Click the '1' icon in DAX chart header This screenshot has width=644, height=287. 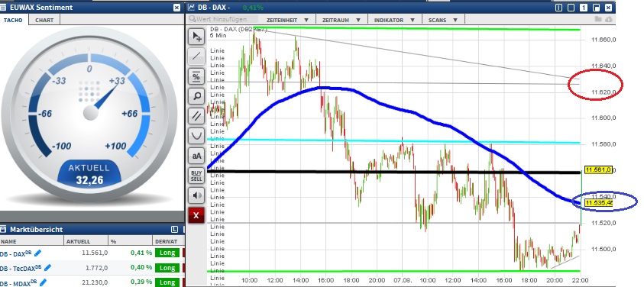584,8
